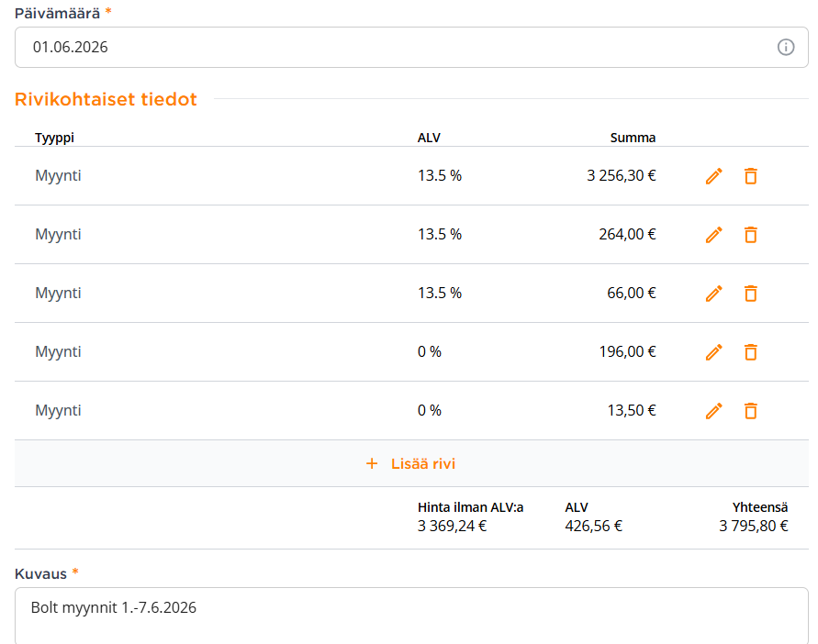Viewport: 818px width, 644px height.
Task: Delete the 13,50 € sales row
Action: 751,411
